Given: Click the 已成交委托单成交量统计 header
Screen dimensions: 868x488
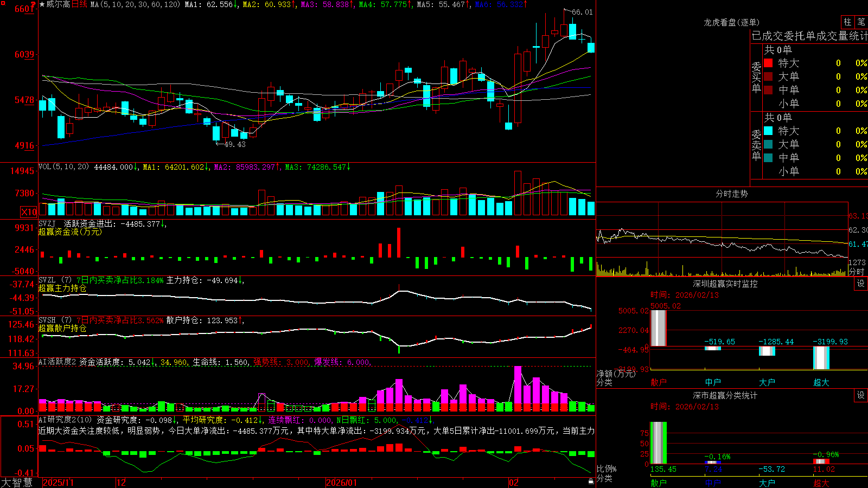Looking at the screenshot, I should [809, 36].
